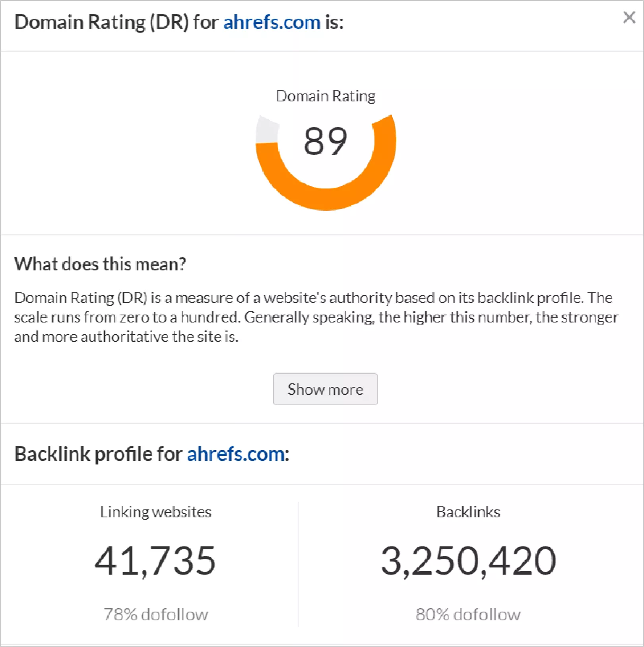Screen dimensions: 644x647
Task: Open ahrefs.com link in Backlink profile heading
Action: click(236, 454)
